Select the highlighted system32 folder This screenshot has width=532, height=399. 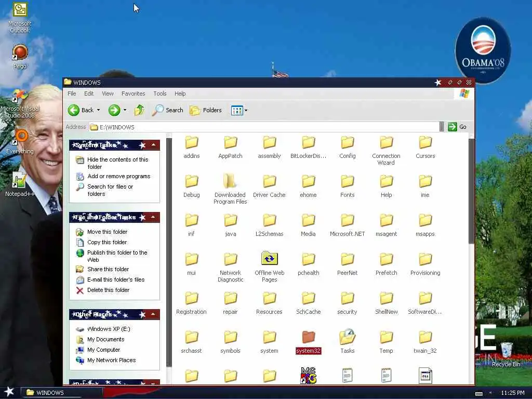[308, 342]
